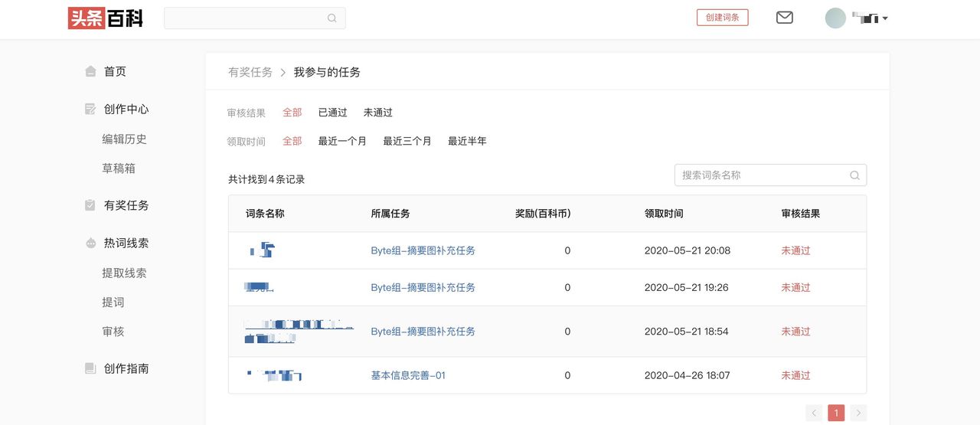980x425 pixels.
Task: Click the 首页 home icon
Action: click(90, 71)
